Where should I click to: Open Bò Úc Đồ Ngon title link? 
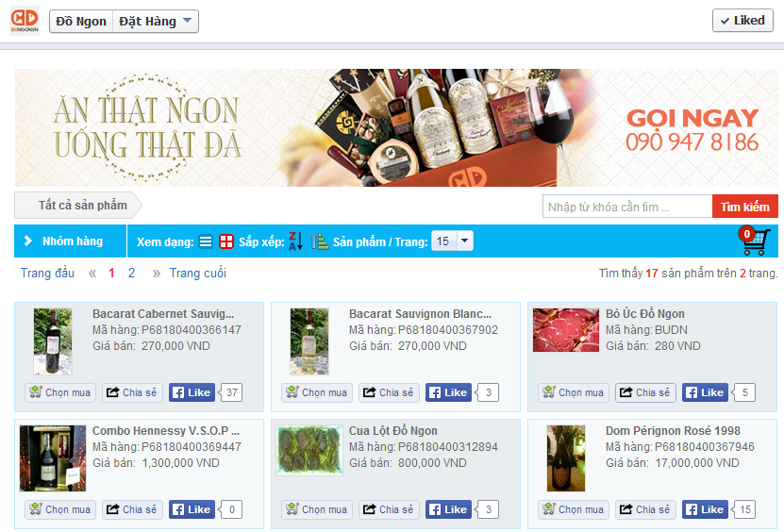tap(645, 314)
